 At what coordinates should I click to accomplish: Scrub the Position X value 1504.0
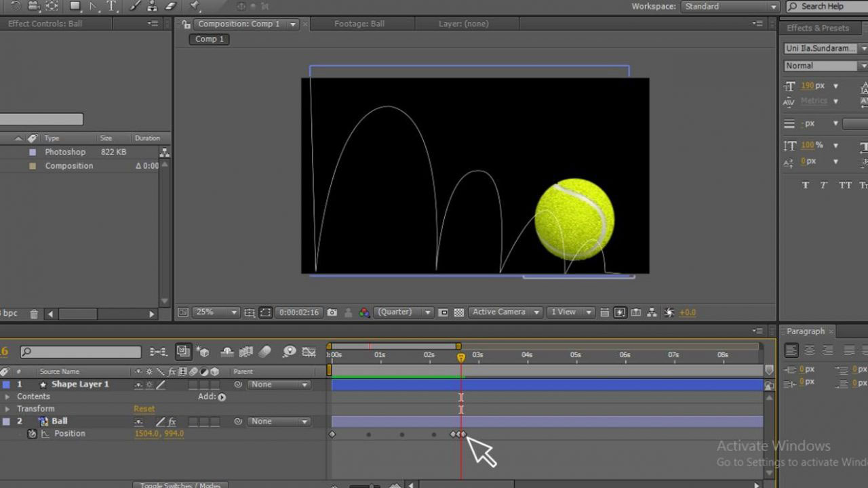(146, 433)
